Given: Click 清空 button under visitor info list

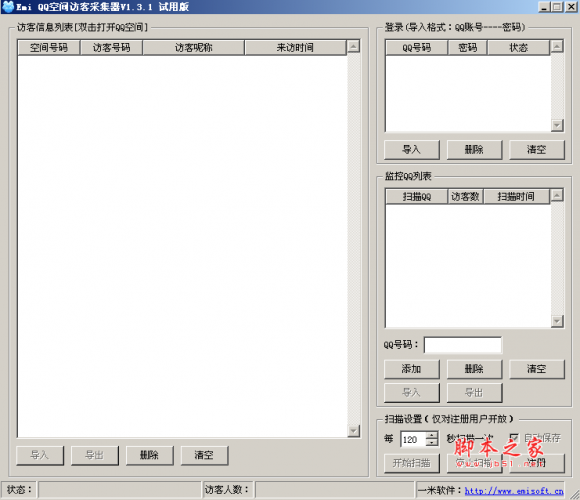Looking at the screenshot, I should click(x=204, y=455).
